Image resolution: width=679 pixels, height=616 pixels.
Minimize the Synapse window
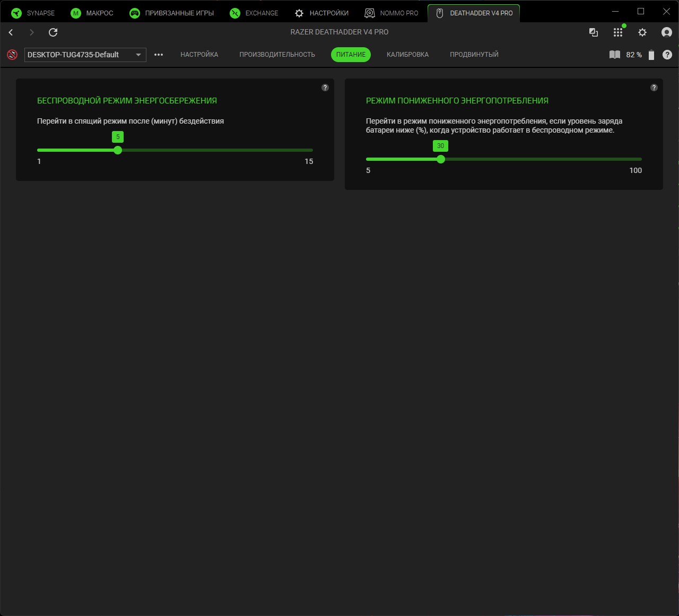coord(615,11)
